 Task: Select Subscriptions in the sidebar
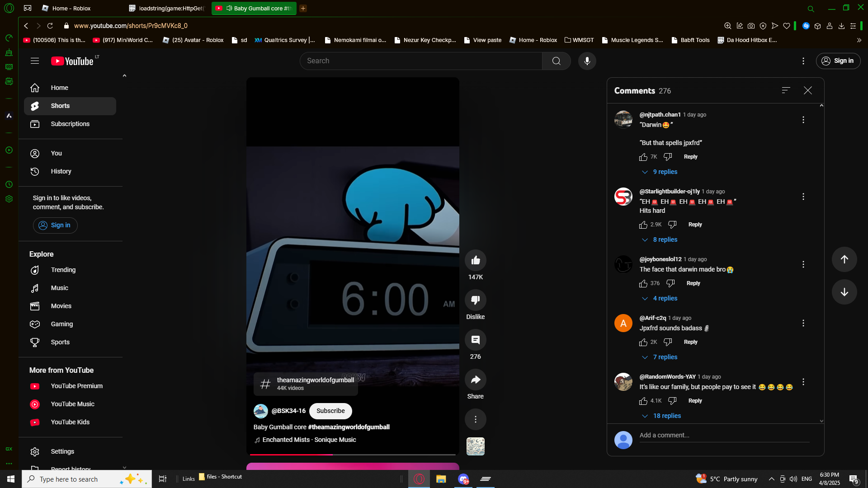pos(70,124)
